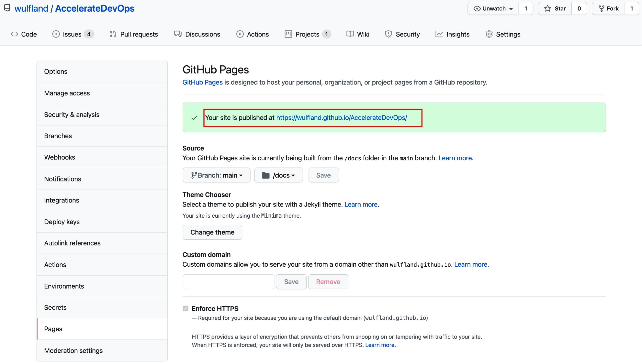Open Autolink references settings
Image resolution: width=642 pixels, height=364 pixels.
[x=102, y=243]
